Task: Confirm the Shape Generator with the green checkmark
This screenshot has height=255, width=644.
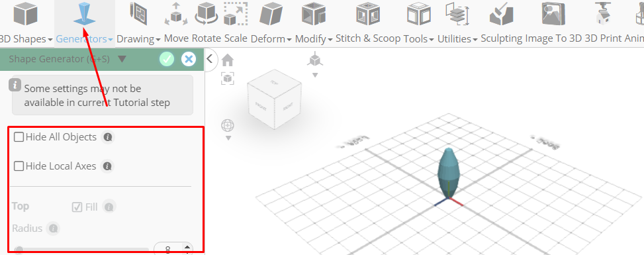Action: click(167, 59)
